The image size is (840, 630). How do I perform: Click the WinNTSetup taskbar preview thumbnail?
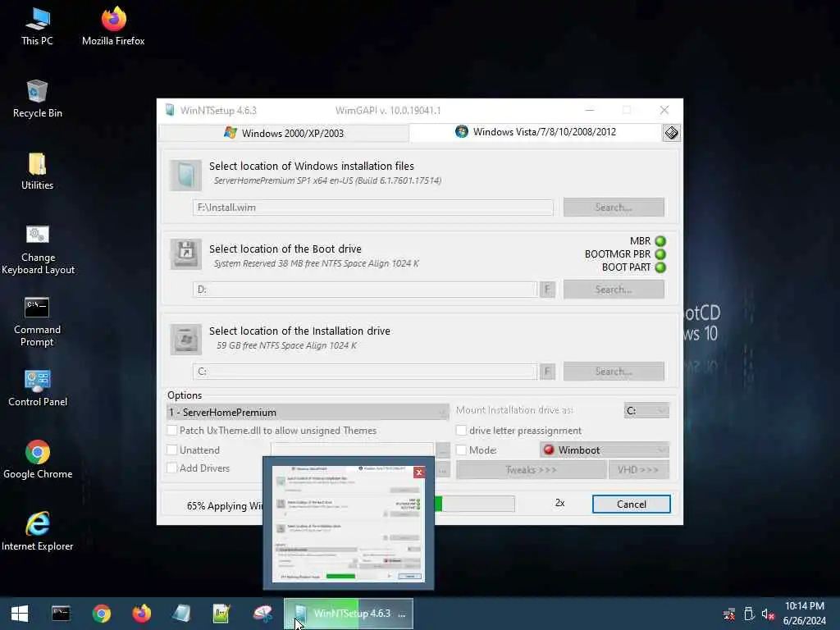[x=348, y=524]
